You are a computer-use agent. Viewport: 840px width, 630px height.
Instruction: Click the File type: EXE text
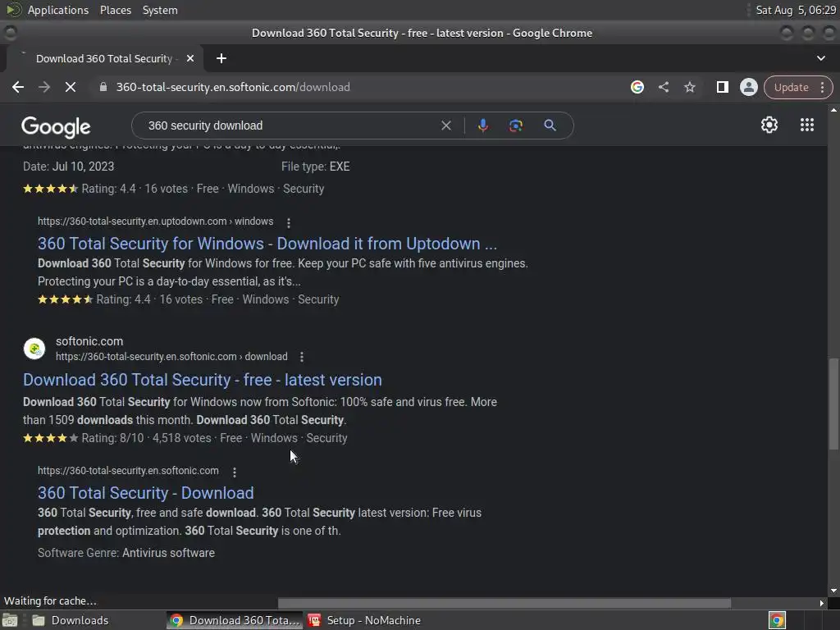click(316, 167)
